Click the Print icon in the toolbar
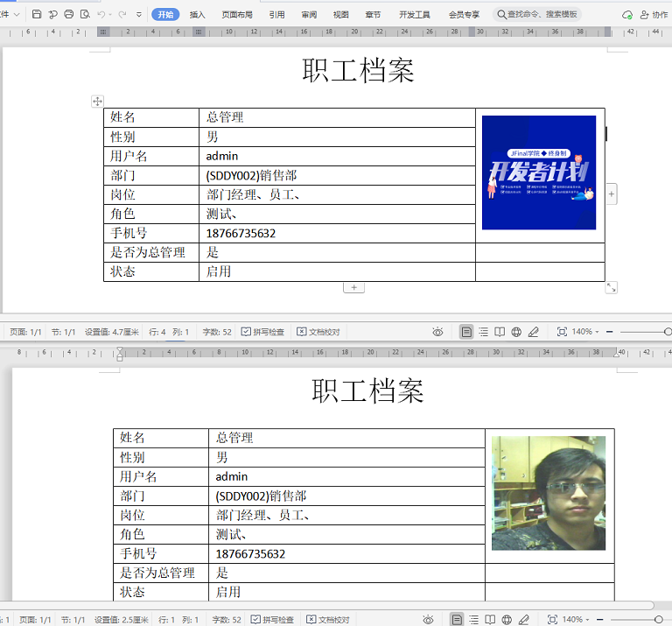 pyautogui.click(x=69, y=15)
